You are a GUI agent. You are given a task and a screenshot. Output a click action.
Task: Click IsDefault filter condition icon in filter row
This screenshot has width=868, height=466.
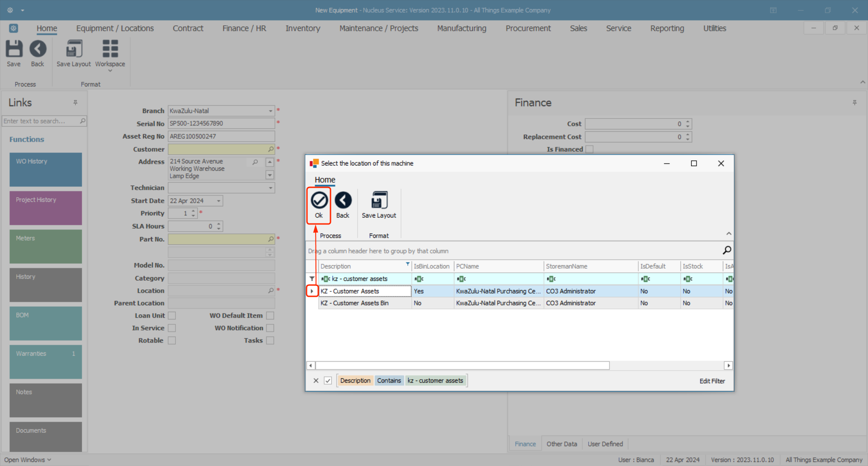click(x=646, y=279)
